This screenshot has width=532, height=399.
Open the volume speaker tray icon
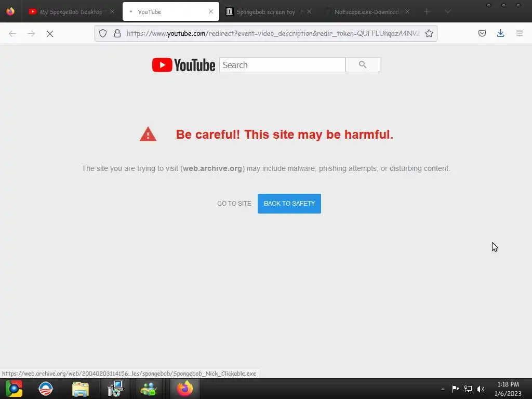tap(481, 389)
